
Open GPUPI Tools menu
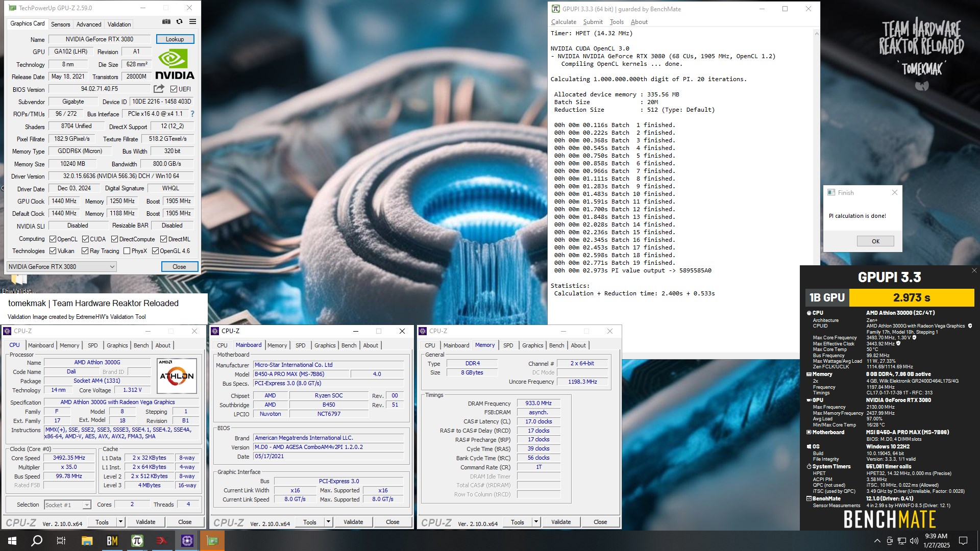[x=617, y=22]
